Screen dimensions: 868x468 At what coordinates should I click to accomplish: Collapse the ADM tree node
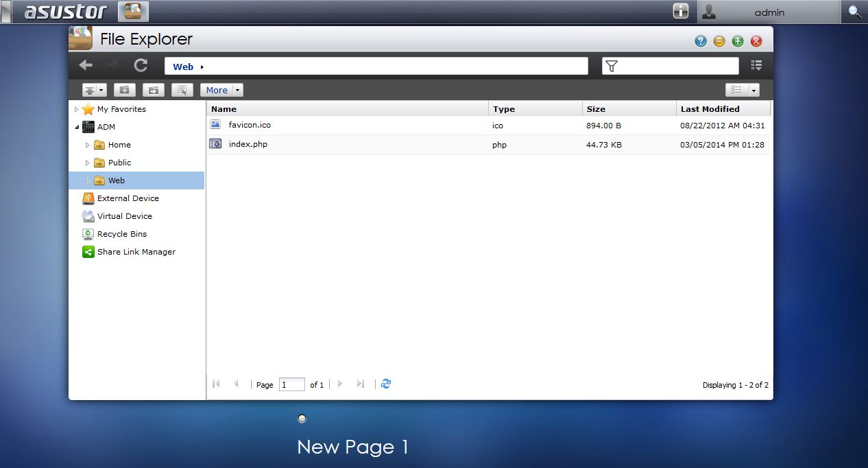click(76, 127)
